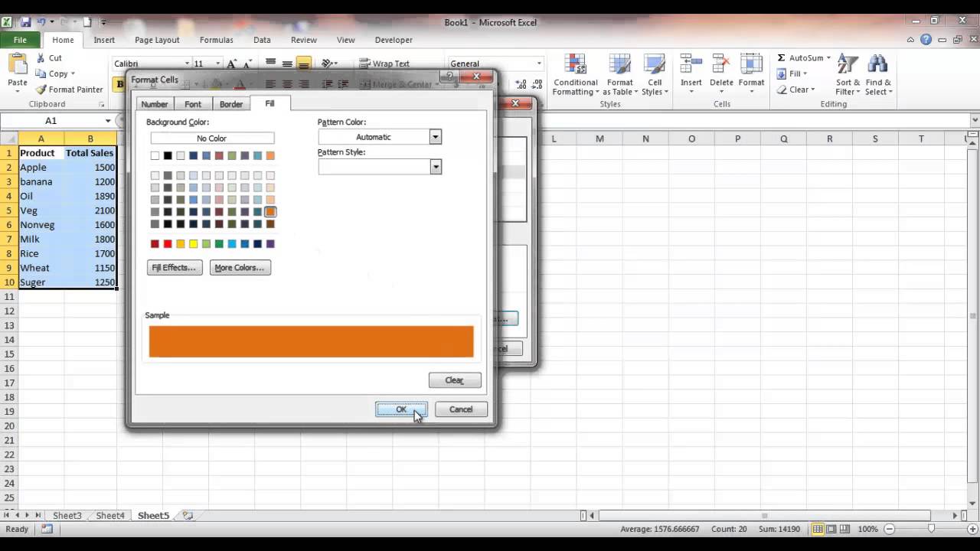This screenshot has height=551, width=980.
Task: Open the Name Box dropdown arrow
Action: 108,121
